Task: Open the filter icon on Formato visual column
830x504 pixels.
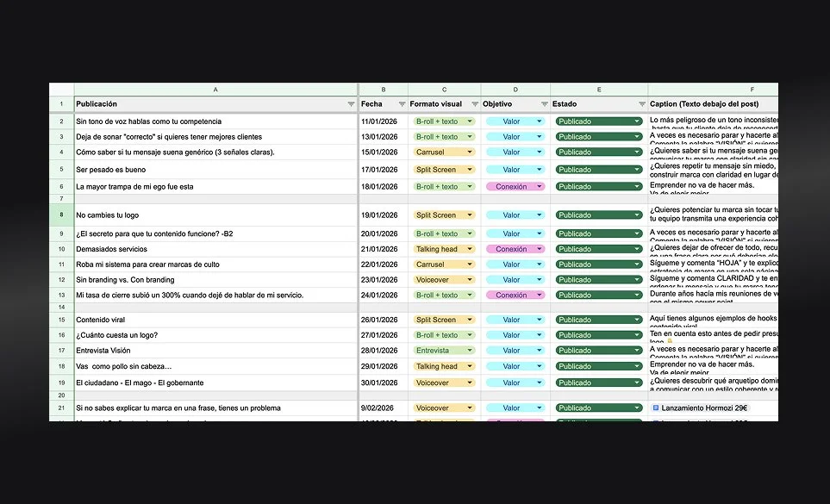Action: pyautogui.click(x=475, y=104)
